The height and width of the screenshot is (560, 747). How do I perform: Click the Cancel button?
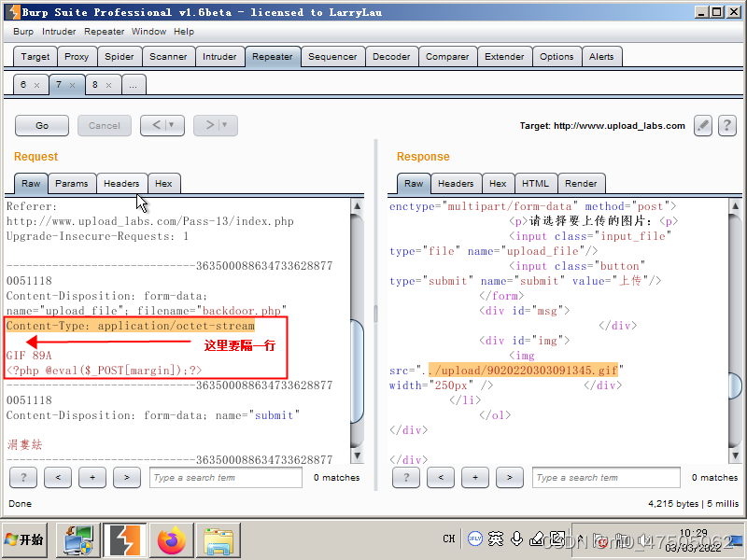coord(105,126)
